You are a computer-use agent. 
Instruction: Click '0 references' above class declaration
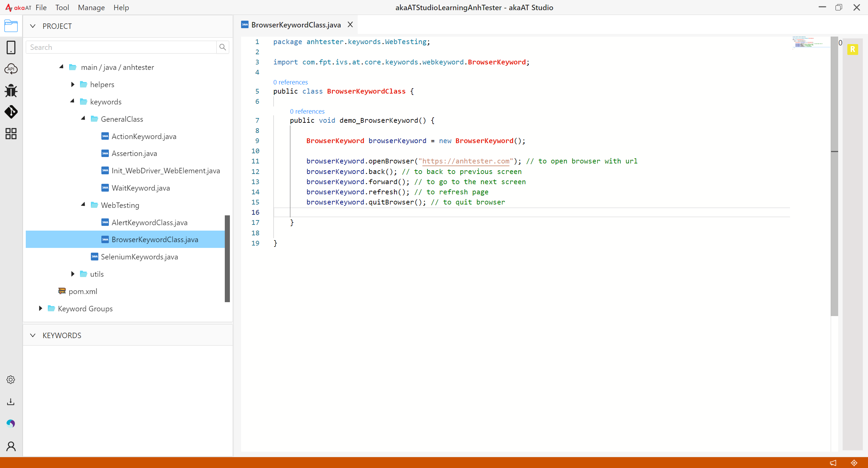click(x=291, y=82)
